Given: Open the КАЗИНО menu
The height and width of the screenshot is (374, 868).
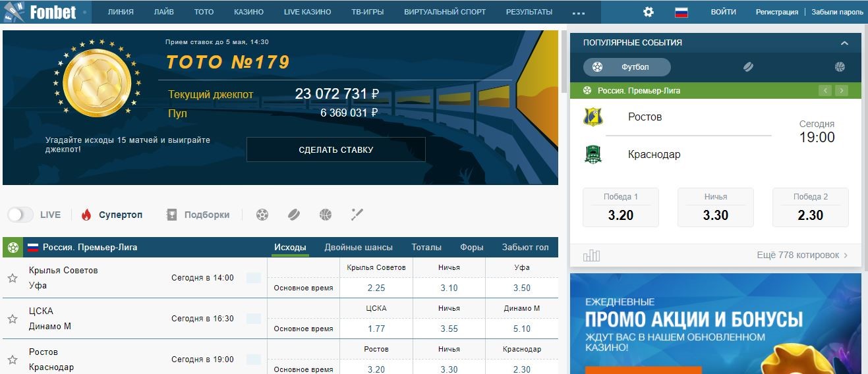Looking at the screenshot, I should (x=249, y=12).
